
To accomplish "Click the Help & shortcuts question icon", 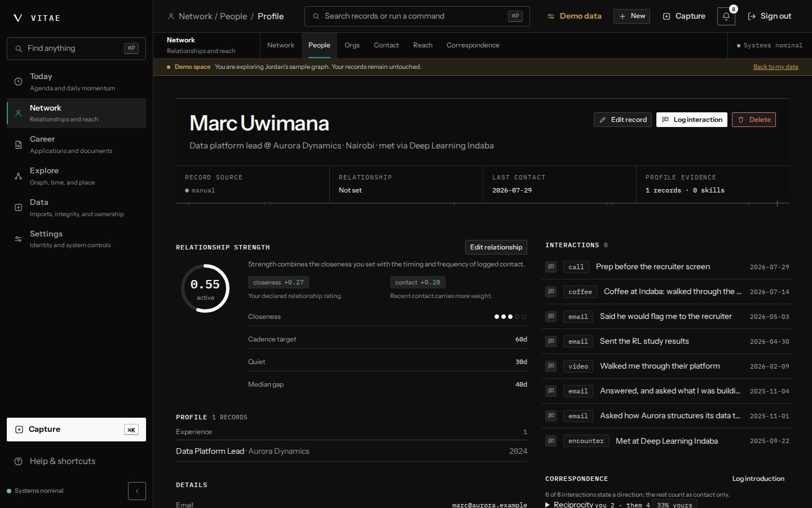I will click(x=19, y=461).
